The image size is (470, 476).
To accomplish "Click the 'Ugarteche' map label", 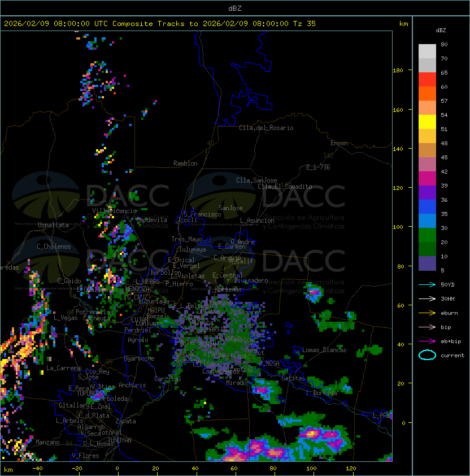I will tap(140, 358).
